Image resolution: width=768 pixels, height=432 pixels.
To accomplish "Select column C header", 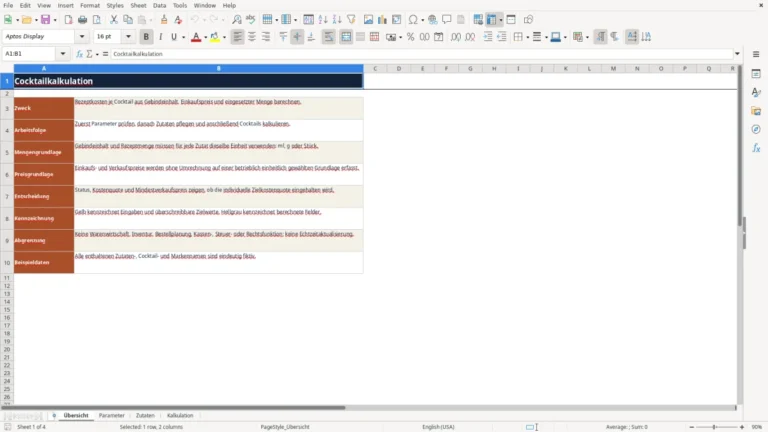I will click(x=375, y=69).
